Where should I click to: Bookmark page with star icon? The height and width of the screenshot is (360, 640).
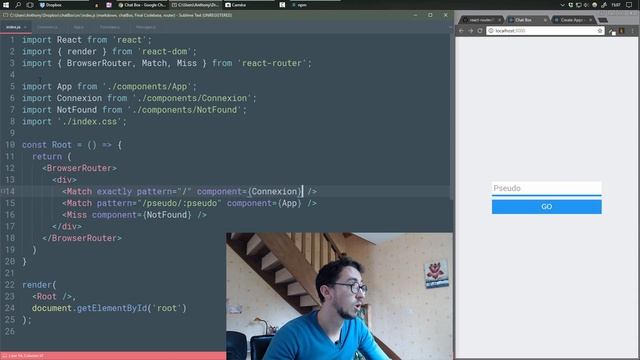coord(600,31)
